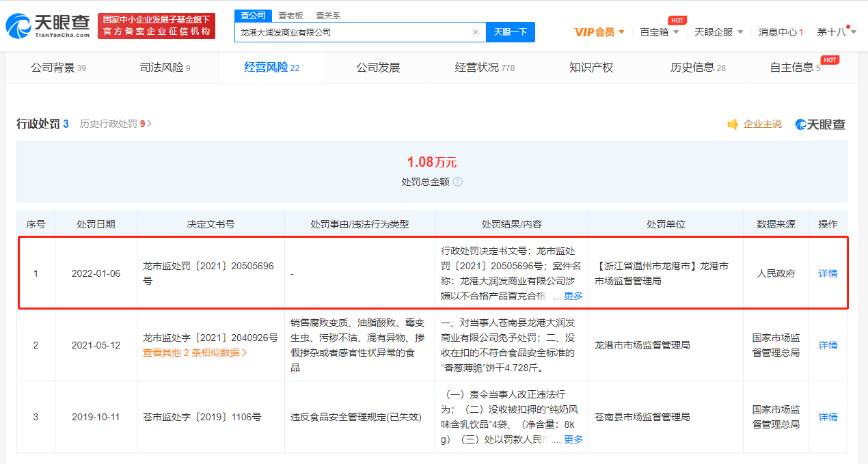Expand 更多 in the first penalty result
The width and height of the screenshot is (868, 464).
pos(573,296)
